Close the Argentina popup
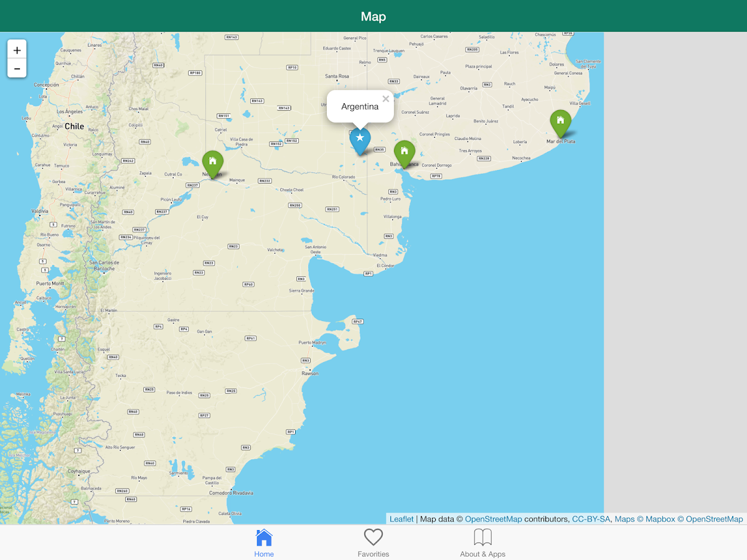The height and width of the screenshot is (560, 747). click(385, 99)
